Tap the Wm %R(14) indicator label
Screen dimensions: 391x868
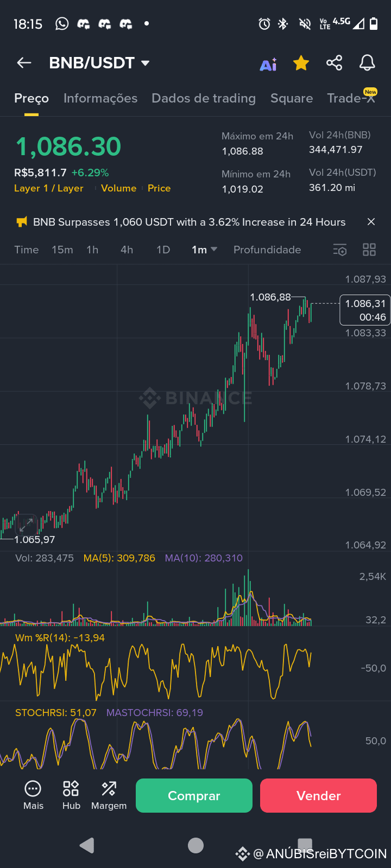tap(60, 638)
